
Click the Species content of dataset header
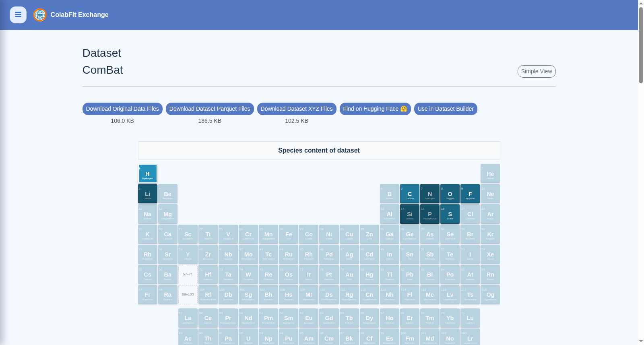click(319, 151)
